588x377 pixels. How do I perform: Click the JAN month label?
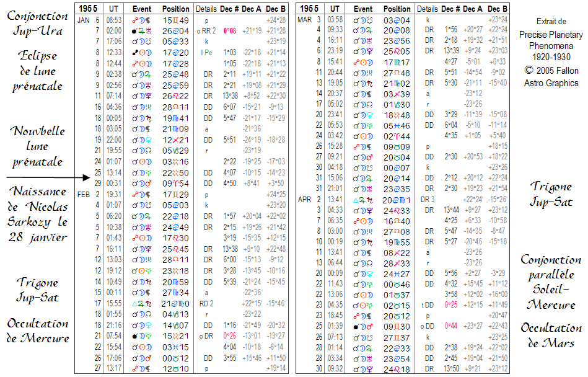click(x=83, y=20)
